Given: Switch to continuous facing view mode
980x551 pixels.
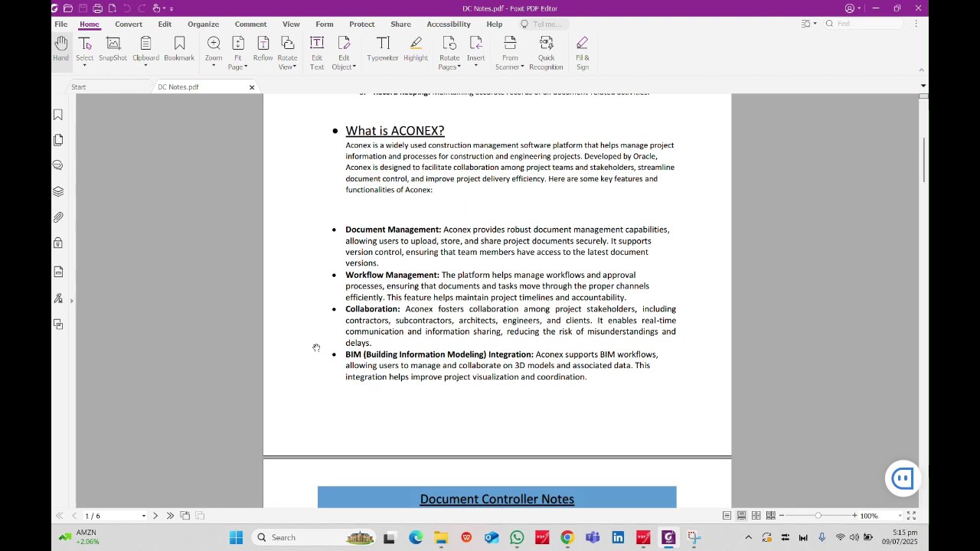Looking at the screenshot, I should 771,516.
